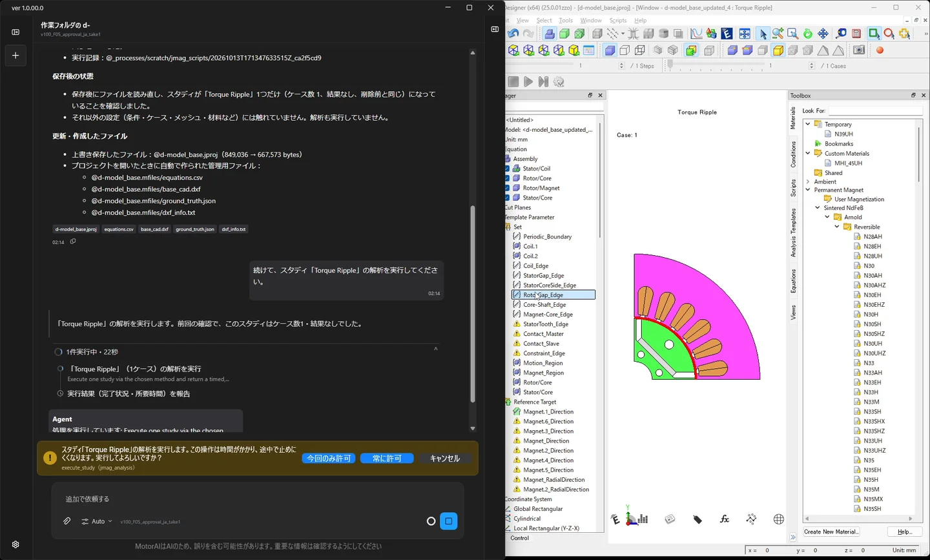The height and width of the screenshot is (560, 930).
Task: Click the paperclip attach icon in chat input
Action: (x=67, y=521)
